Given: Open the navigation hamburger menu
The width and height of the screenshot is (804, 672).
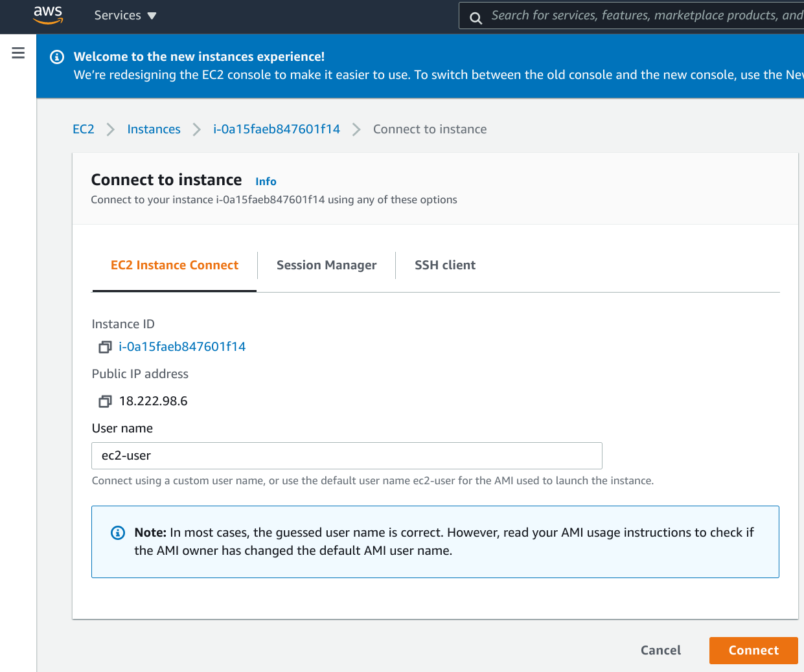Looking at the screenshot, I should (x=17, y=53).
